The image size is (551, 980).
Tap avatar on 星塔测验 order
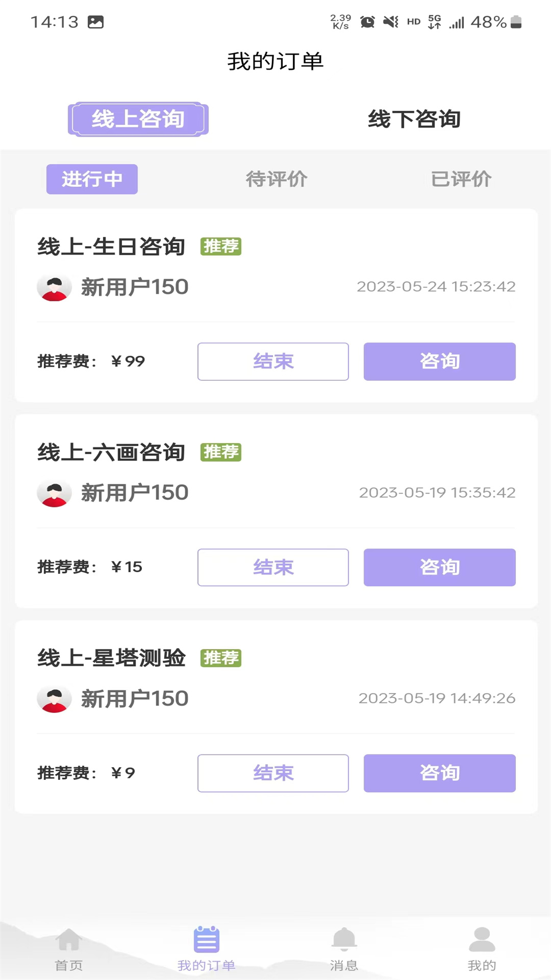54,699
